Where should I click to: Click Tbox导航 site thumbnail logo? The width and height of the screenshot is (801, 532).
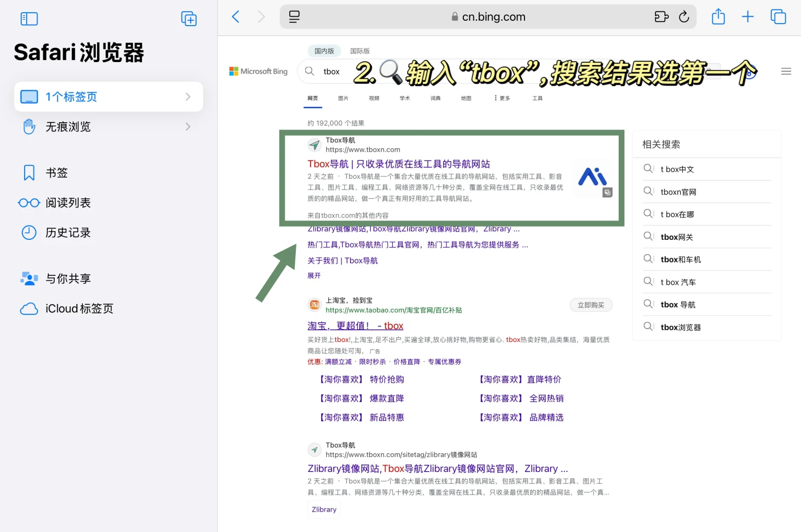592,177
